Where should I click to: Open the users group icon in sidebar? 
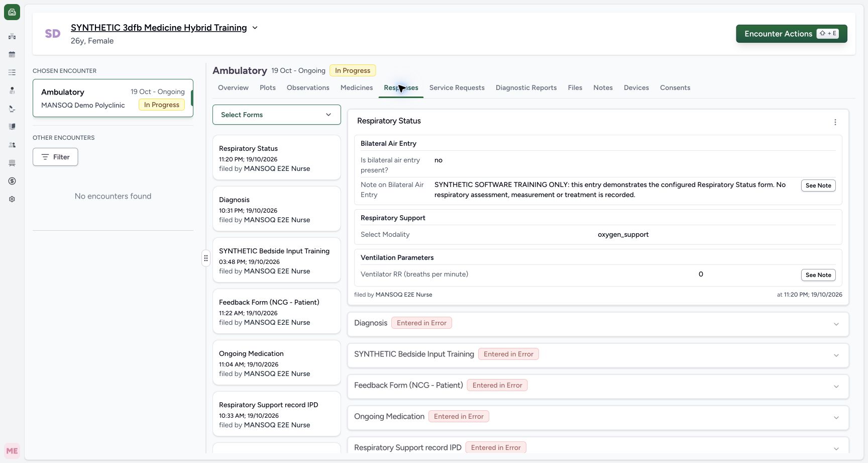pos(12,145)
